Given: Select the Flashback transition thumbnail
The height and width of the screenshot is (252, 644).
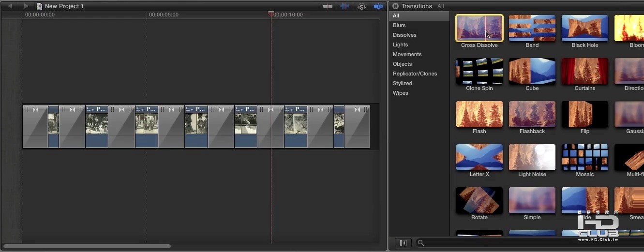Looking at the screenshot, I should click(x=532, y=114).
